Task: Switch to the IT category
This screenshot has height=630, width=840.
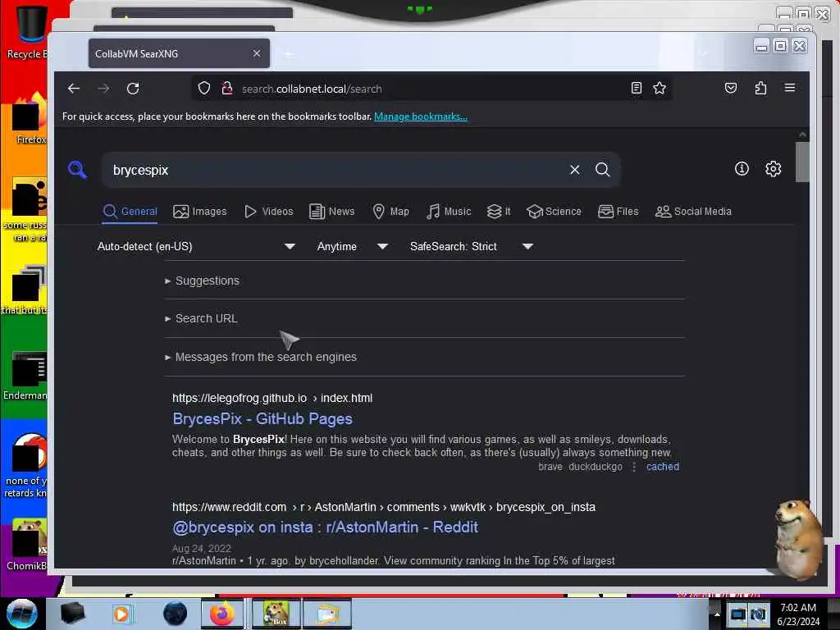Action: pos(499,212)
